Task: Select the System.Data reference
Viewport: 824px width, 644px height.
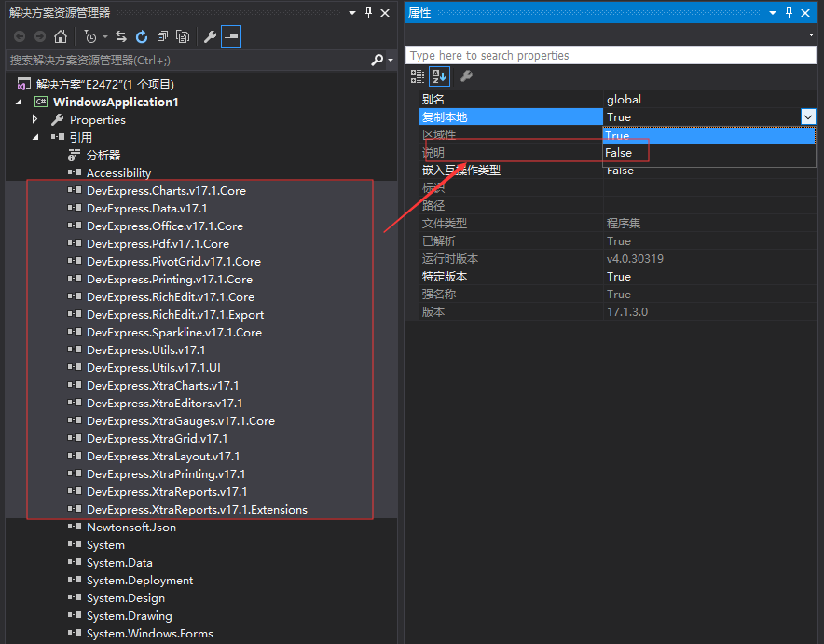Action: (119, 563)
